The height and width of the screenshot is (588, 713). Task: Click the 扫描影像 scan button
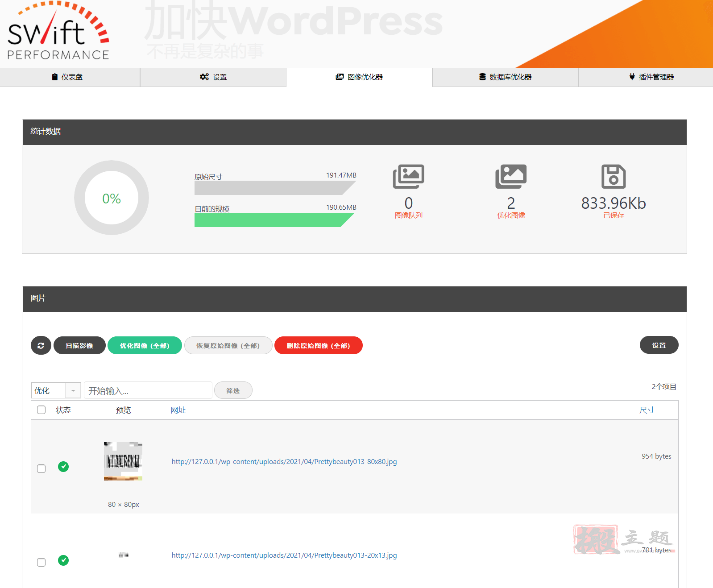[79, 345]
